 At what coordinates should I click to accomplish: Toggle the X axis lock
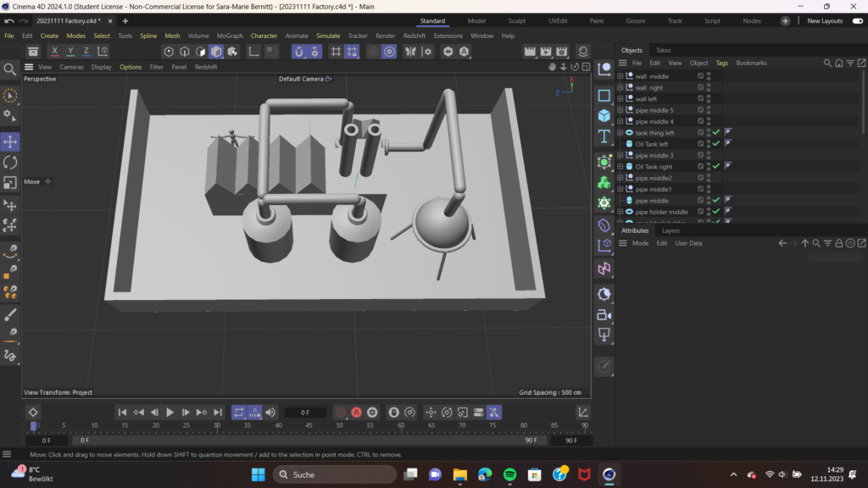(x=55, y=52)
